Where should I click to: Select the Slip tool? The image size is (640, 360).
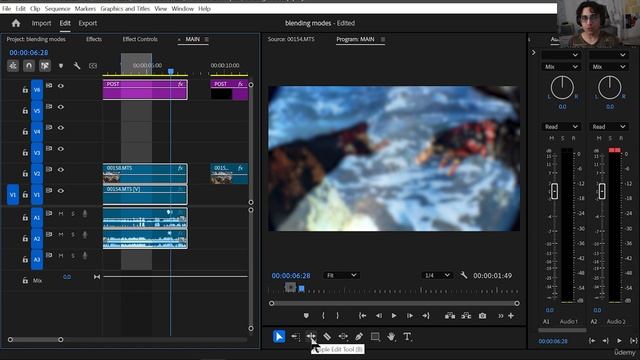pyautogui.click(x=343, y=337)
